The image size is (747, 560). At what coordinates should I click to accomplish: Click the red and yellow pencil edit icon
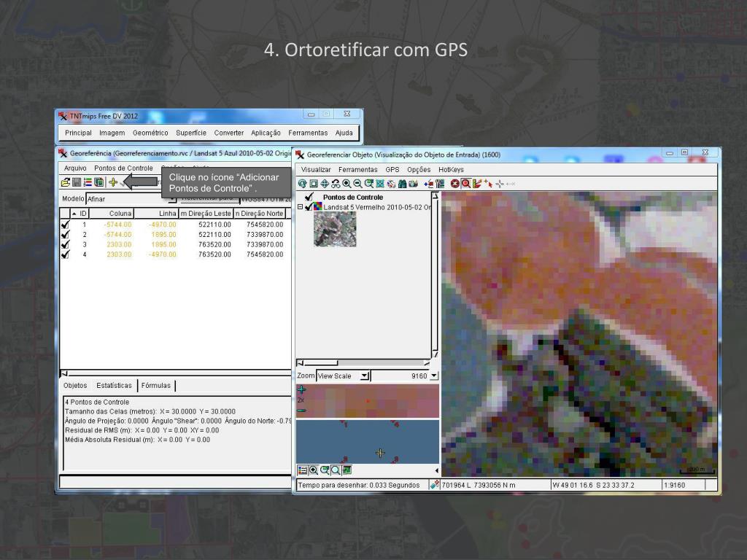point(477,184)
